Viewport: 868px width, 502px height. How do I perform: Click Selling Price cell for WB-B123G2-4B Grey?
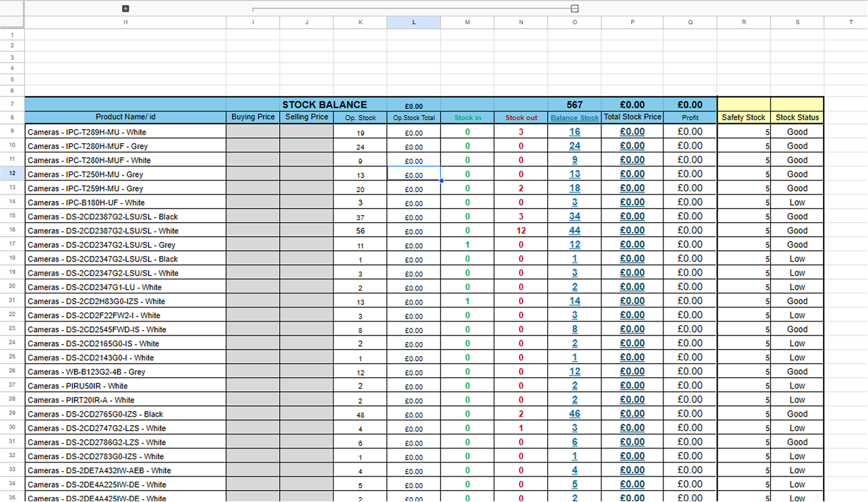306,372
